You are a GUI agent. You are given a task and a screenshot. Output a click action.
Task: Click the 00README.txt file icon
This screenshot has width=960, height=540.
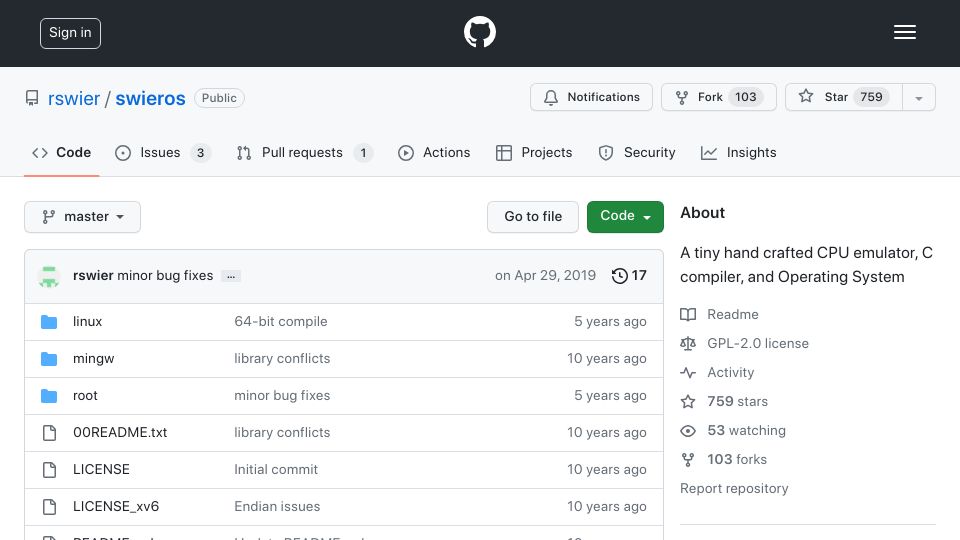pyautogui.click(x=49, y=433)
